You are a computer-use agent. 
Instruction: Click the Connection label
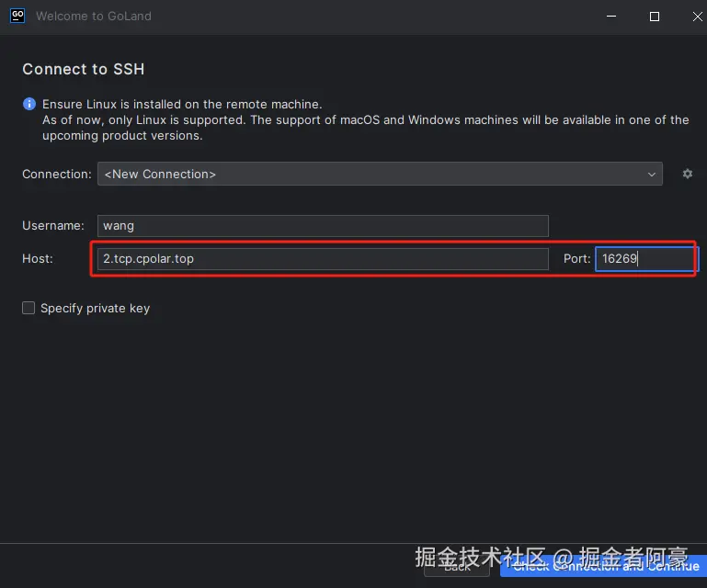[57, 174]
